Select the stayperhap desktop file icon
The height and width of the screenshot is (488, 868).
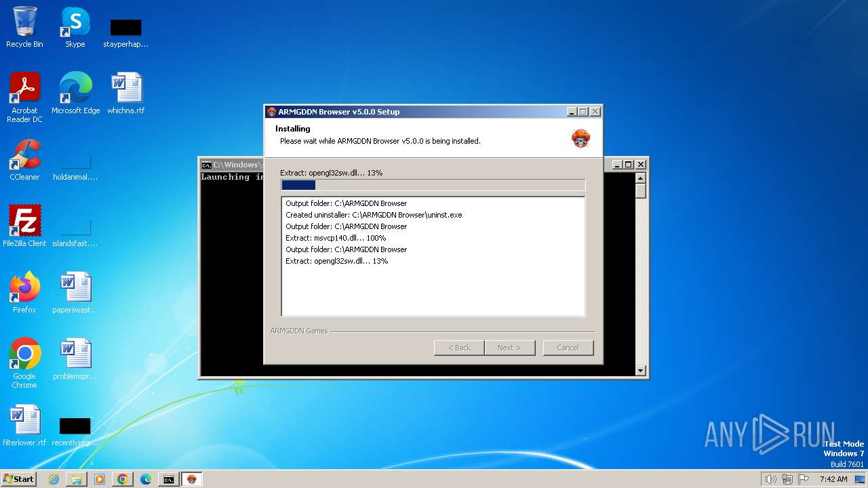tap(125, 33)
